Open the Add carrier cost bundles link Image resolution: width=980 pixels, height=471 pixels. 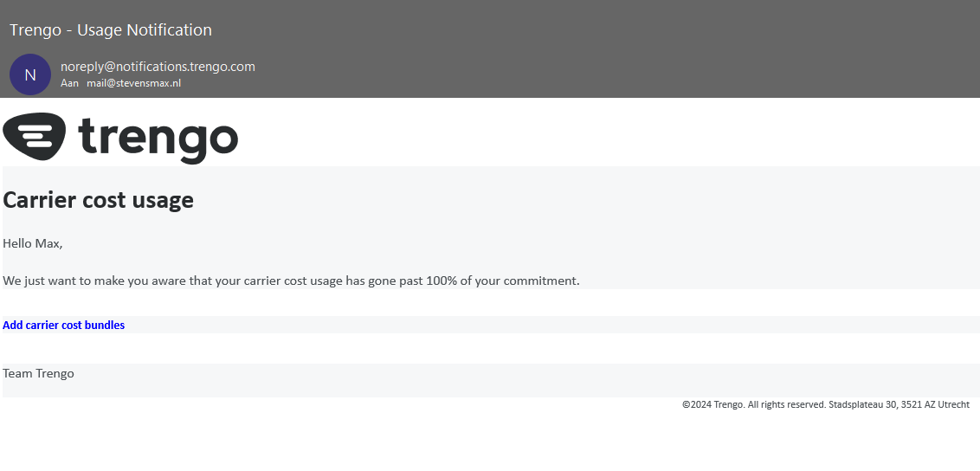(63, 326)
